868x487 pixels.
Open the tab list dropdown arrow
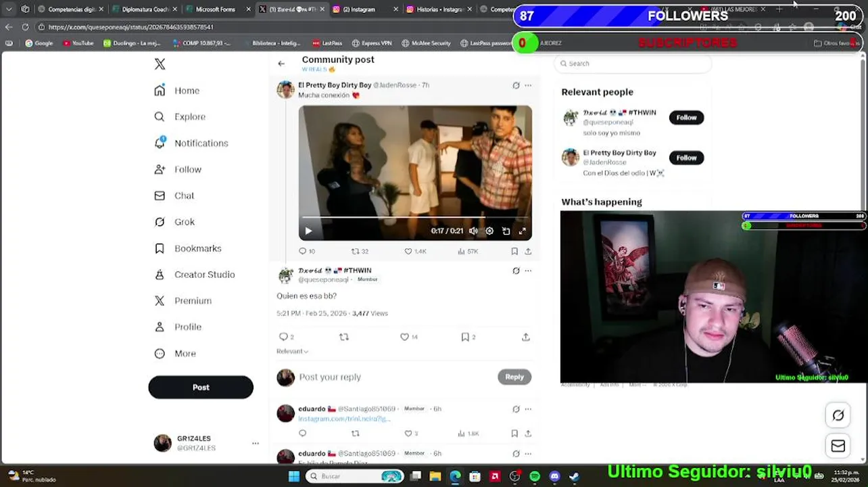[9, 9]
